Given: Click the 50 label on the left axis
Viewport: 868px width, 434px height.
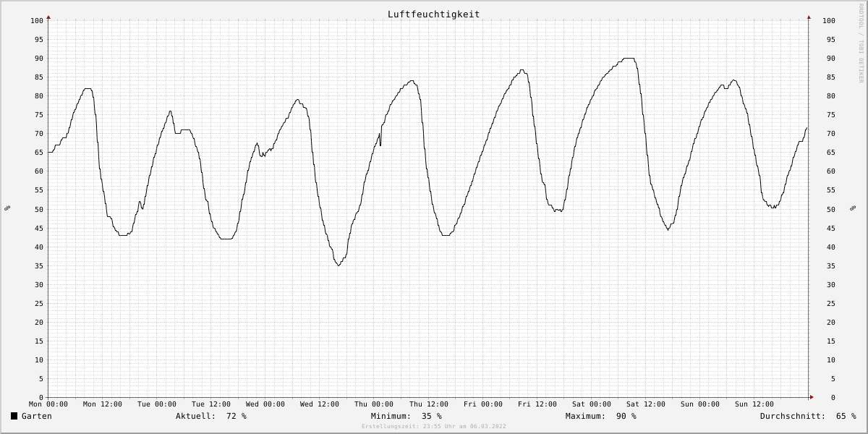Looking at the screenshot, I should pyautogui.click(x=39, y=209).
